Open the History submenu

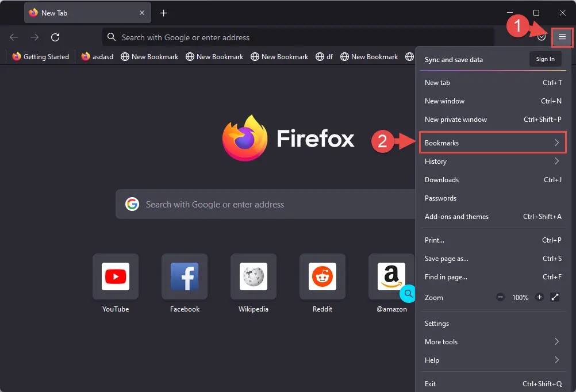(x=493, y=162)
